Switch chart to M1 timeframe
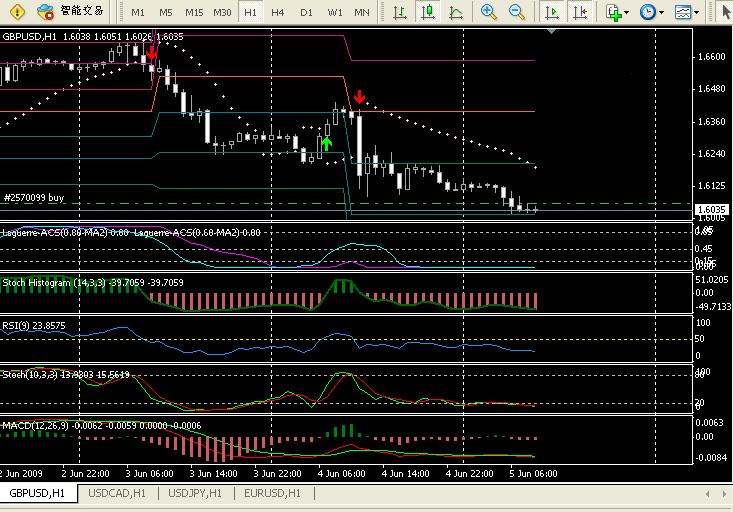The height and width of the screenshot is (512, 733). [138, 12]
